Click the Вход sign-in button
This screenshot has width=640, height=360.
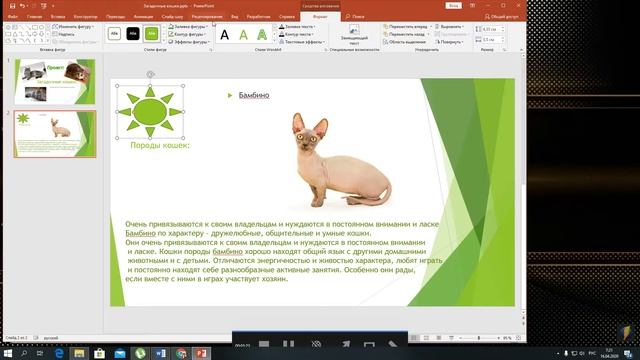click(453, 6)
